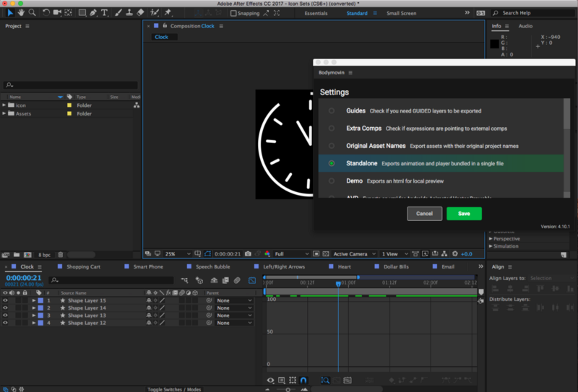The image size is (578, 392).
Task: Open the Full resolution dropdown
Action: [x=291, y=254]
